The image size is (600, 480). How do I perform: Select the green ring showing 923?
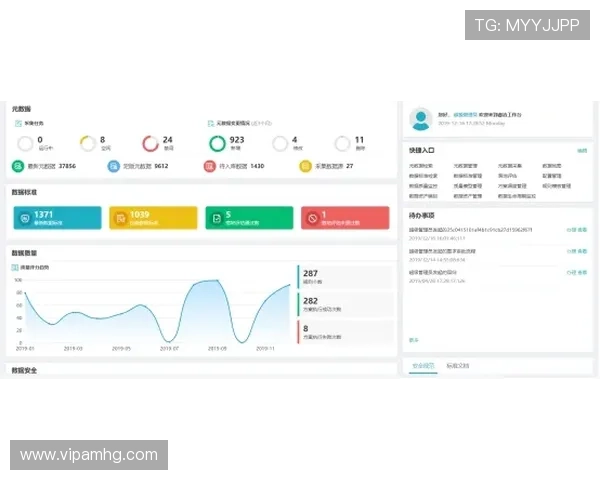pos(217,143)
